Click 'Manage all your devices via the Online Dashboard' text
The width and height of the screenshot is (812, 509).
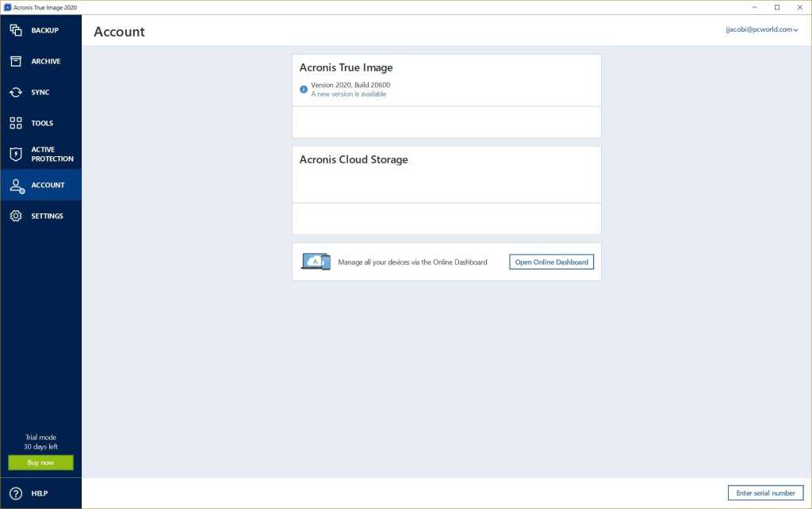pyautogui.click(x=412, y=262)
